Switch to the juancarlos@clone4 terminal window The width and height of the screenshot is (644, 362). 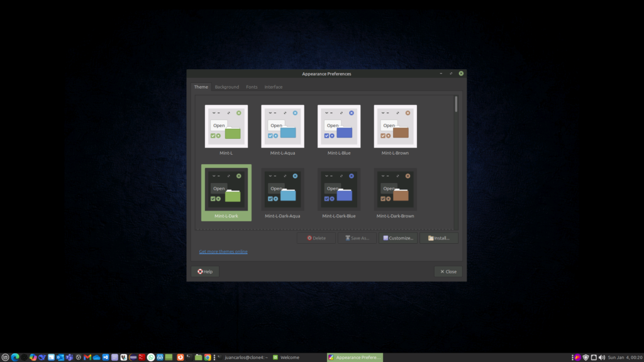pyautogui.click(x=242, y=358)
